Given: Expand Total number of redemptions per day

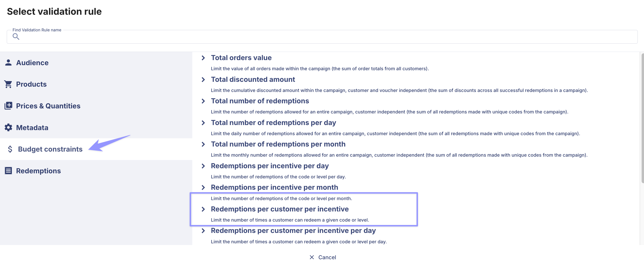Looking at the screenshot, I should (203, 123).
